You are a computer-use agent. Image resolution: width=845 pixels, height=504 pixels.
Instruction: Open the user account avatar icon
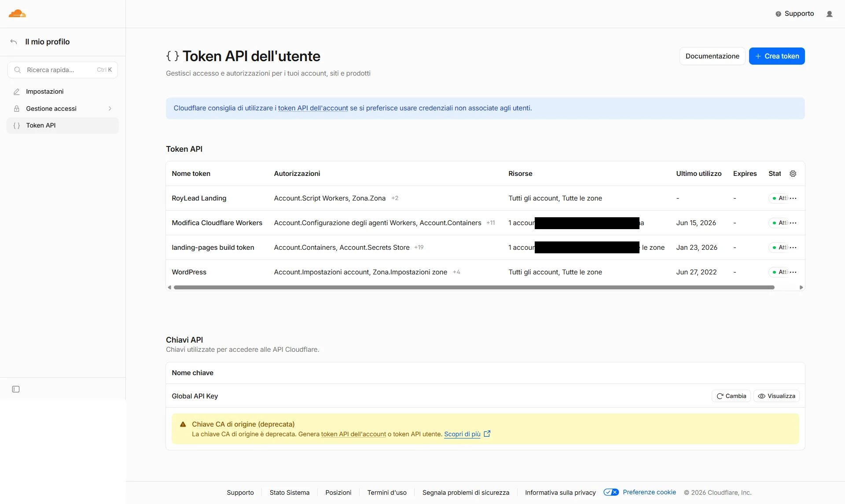[830, 14]
